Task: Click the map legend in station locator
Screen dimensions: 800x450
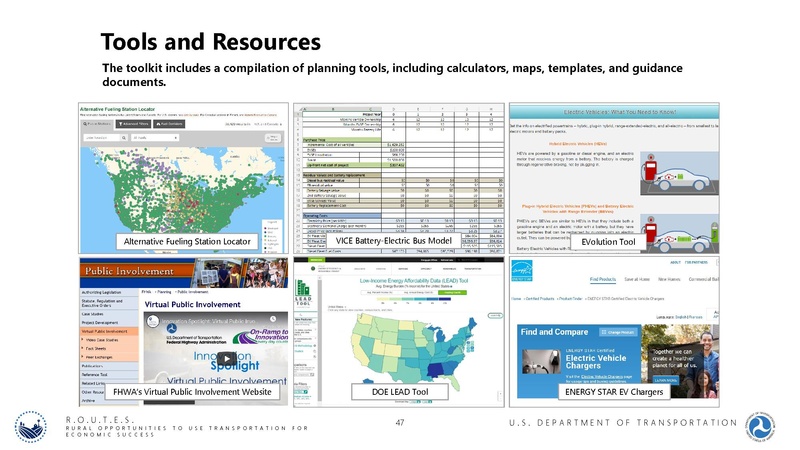Action: [x=272, y=235]
